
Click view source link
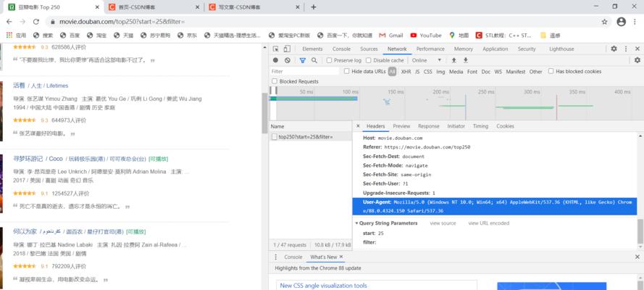point(443,223)
